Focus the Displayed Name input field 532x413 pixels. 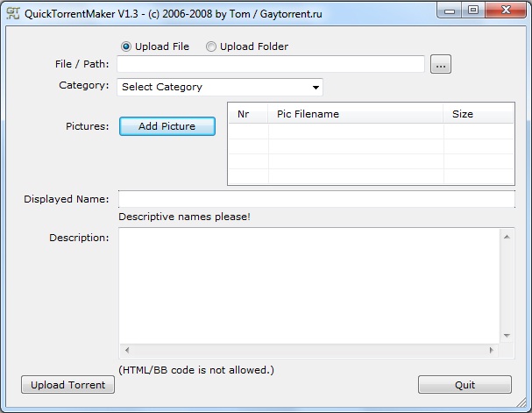click(x=316, y=199)
